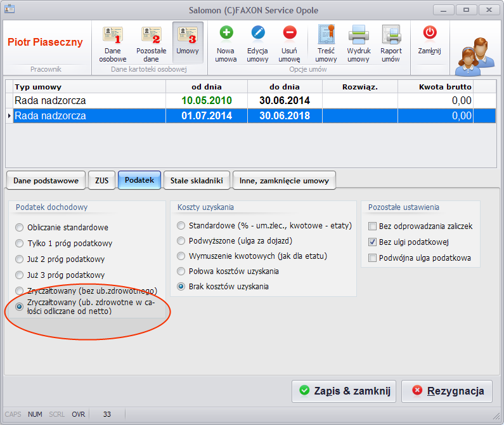Open Pozostałe dane card icon
This screenshot has width=504, height=425.
[151, 35]
